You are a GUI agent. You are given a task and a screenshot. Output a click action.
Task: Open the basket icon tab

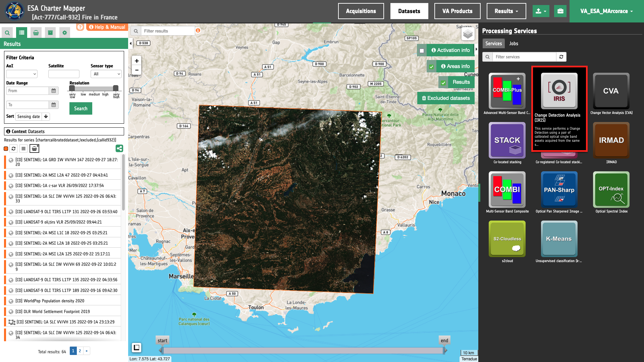point(36,33)
